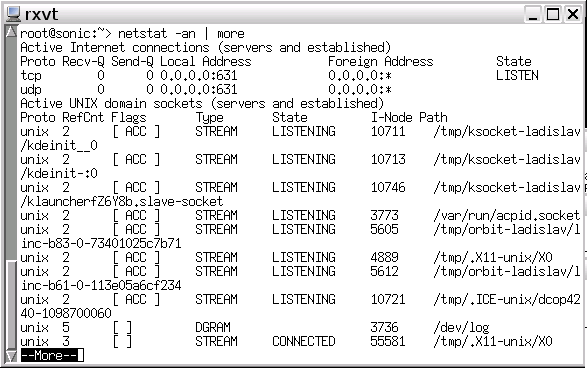Click the /klauncherfZ6Y8b.slave-socket line
Viewport: 587px width, 368px height.
click(x=122, y=201)
